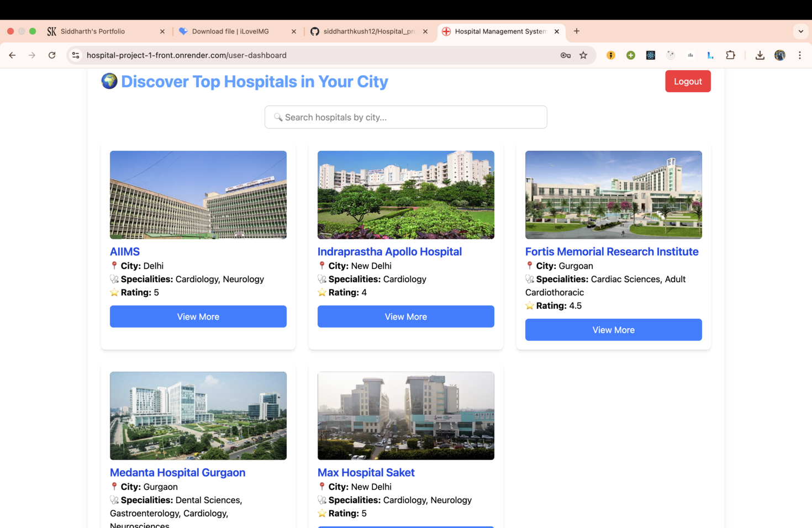Click the Fortis Memorial hospital photo
The image size is (812, 528).
pos(614,195)
